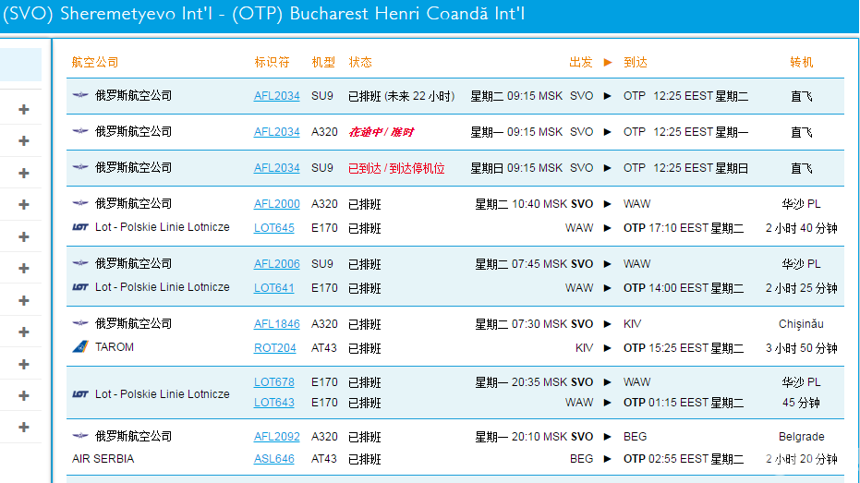The image size is (860, 483).
Task: Expand the eighth plus item in the sidebar
Action: point(24,332)
